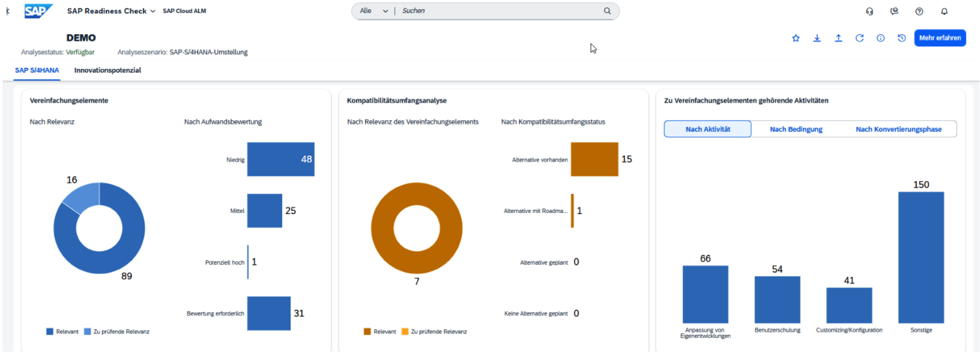Select the Nach Konvertierungsphase segment
The height and width of the screenshot is (354, 980).
pos(899,129)
